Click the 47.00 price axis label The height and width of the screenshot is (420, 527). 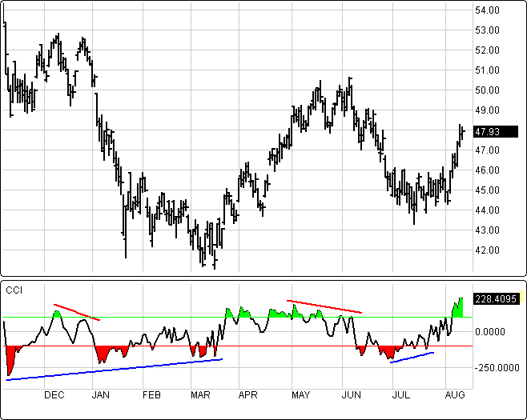click(487, 150)
